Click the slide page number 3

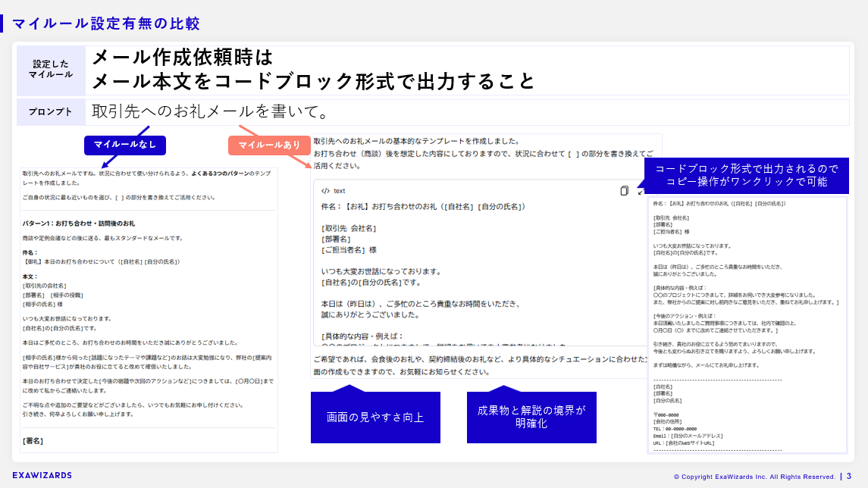[848, 477]
